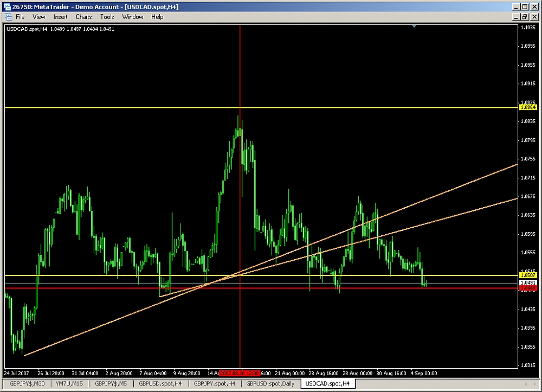The height and width of the screenshot is (392, 542).
Task: Minimize the inner chart window
Action: pyautogui.click(x=516, y=17)
